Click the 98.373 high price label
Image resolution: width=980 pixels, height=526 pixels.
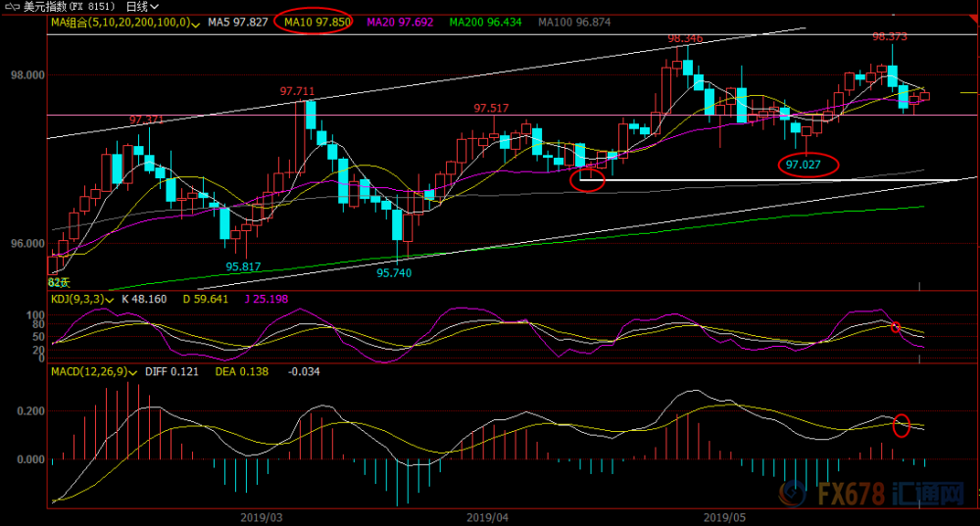[890, 37]
